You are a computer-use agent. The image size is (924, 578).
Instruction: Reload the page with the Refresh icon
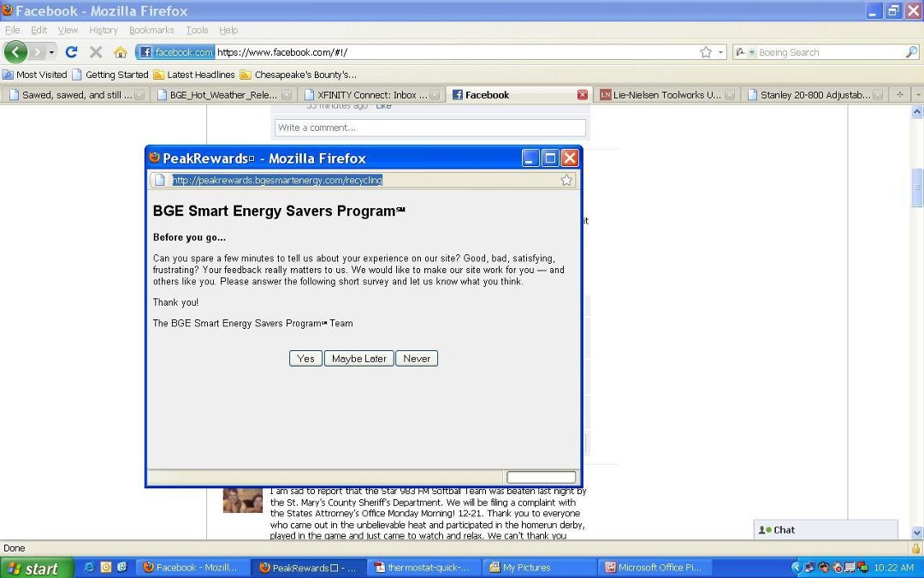71,52
